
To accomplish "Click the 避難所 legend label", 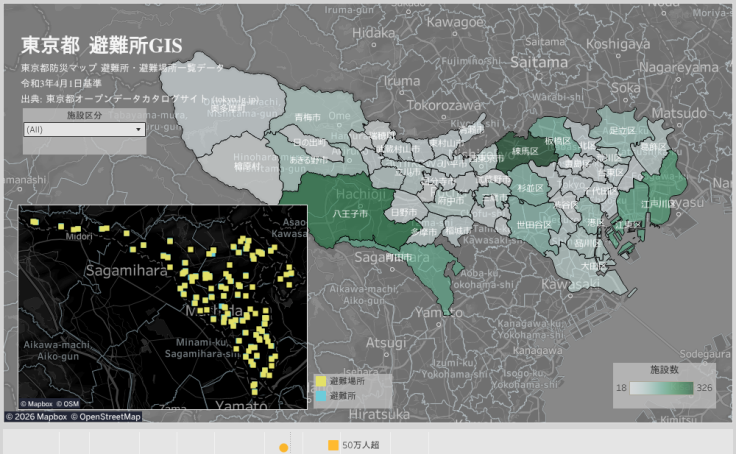I will [343, 396].
